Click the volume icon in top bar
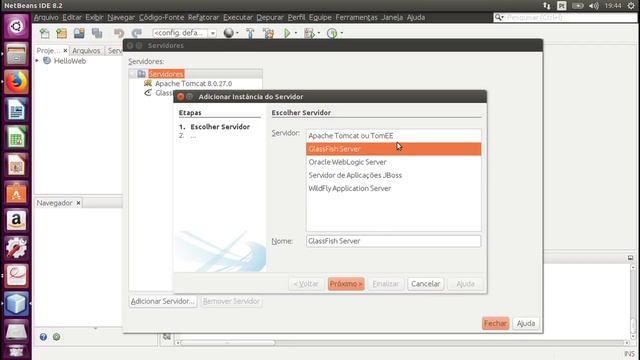The image size is (640, 360). point(594,6)
